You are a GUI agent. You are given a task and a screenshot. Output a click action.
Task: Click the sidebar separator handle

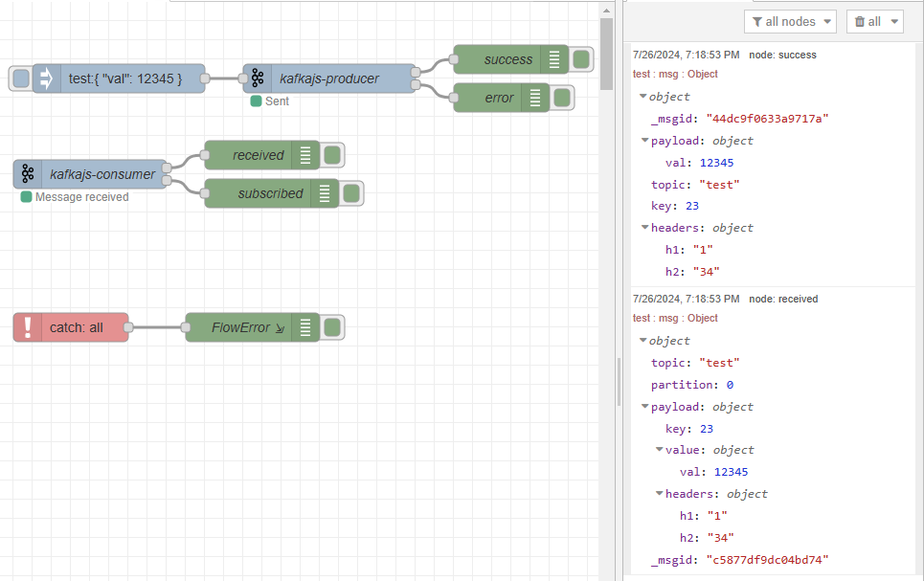619,382
